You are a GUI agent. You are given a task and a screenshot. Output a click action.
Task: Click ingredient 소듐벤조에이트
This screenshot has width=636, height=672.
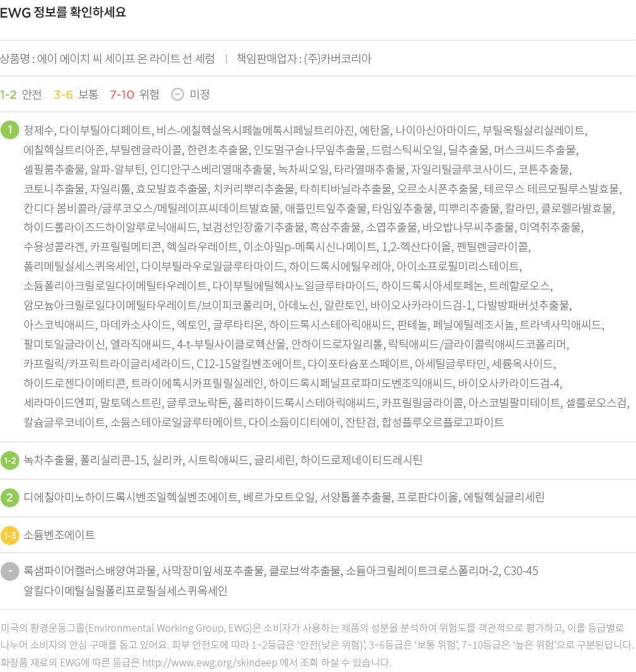[59, 535]
